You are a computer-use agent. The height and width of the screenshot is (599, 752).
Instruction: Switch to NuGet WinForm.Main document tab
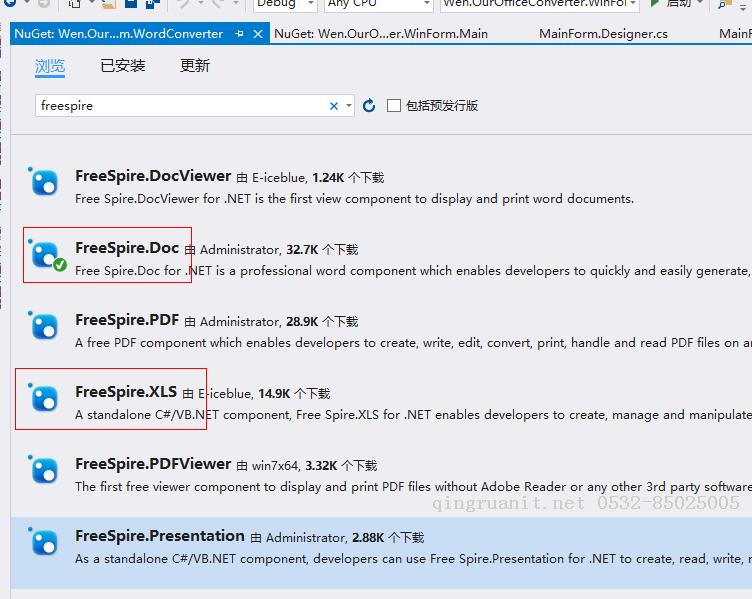381,34
